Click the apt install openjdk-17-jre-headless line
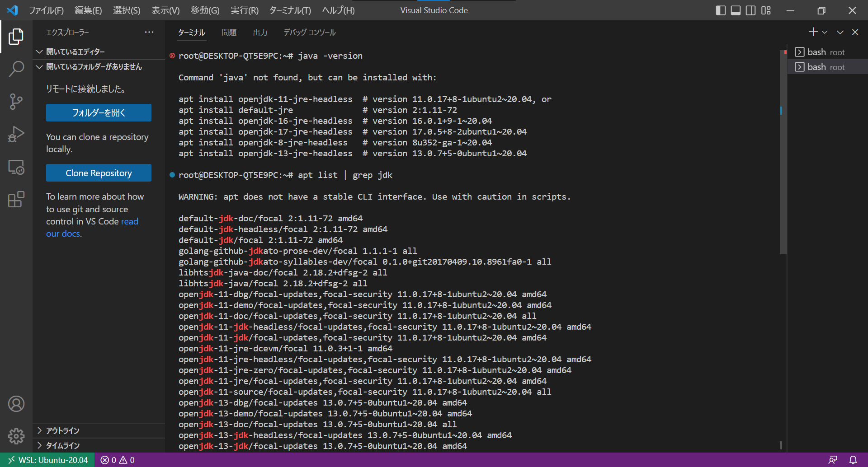The width and height of the screenshot is (868, 467). click(x=353, y=131)
